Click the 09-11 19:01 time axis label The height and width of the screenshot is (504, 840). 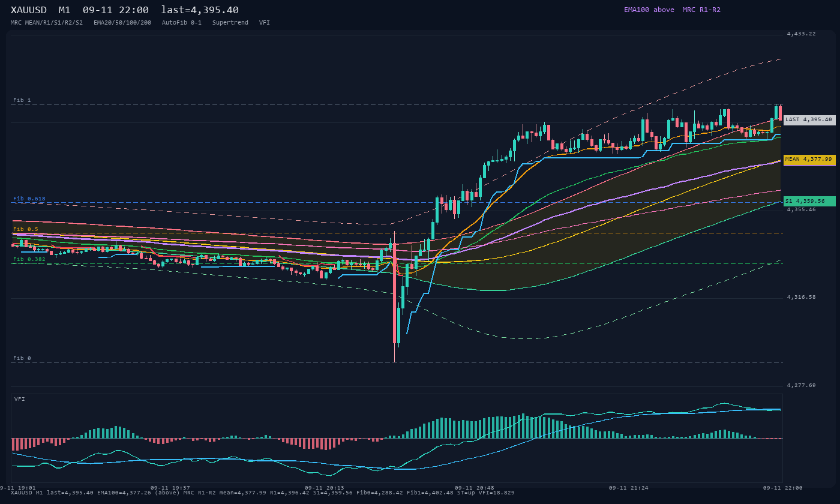pyautogui.click(x=18, y=488)
